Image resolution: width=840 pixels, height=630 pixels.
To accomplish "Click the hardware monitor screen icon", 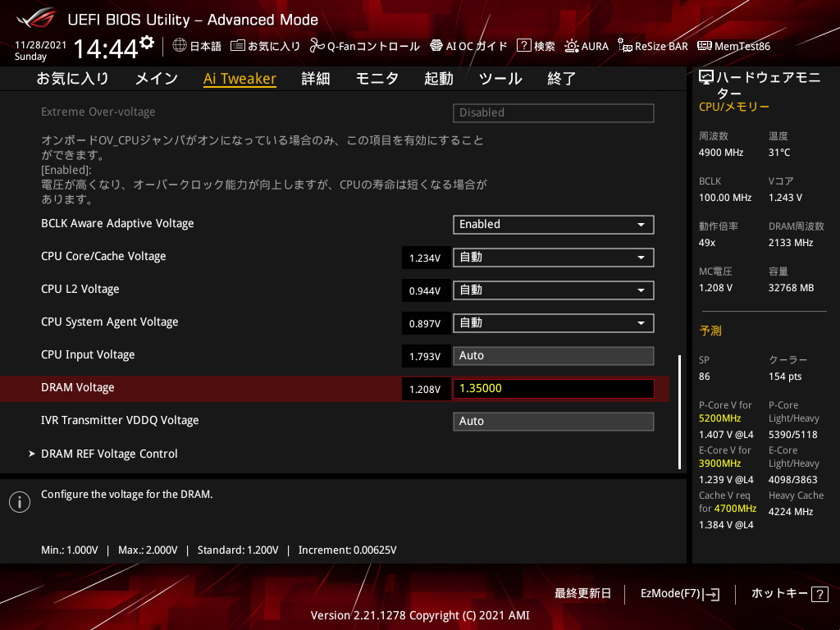I will 706,78.
